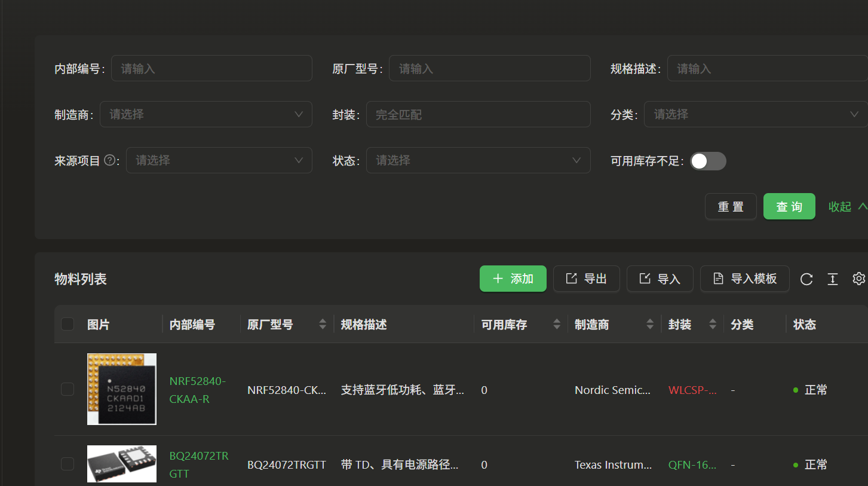Click the 添加 button to add material
This screenshot has width=868, height=486.
(x=513, y=279)
